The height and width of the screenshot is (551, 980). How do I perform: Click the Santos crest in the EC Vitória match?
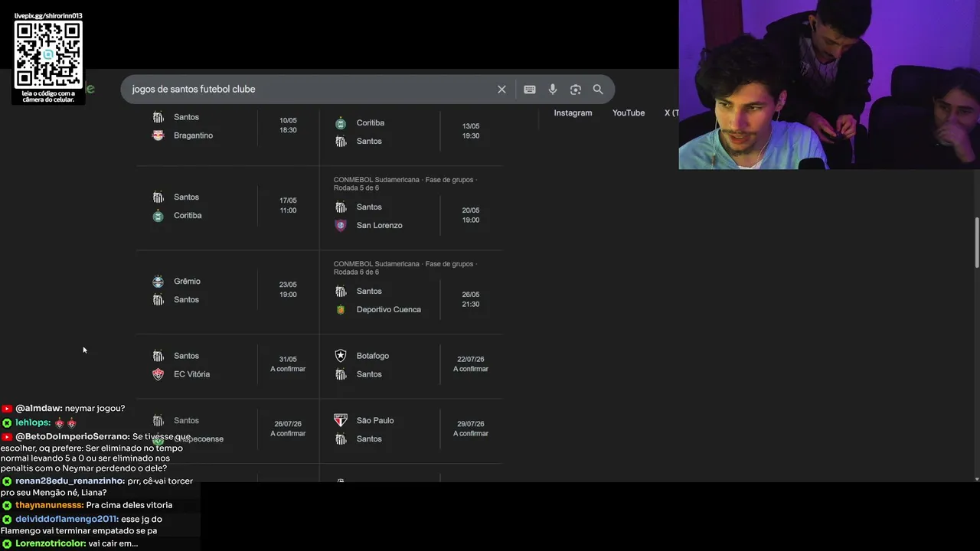coord(158,356)
